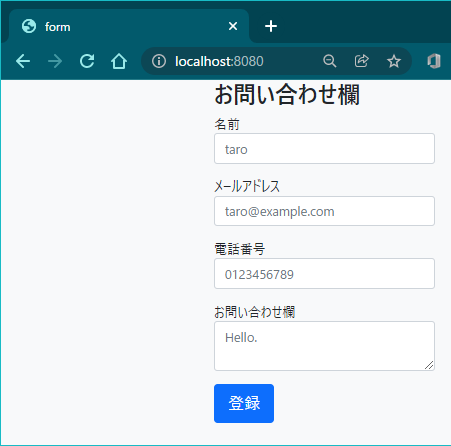Submit the form with 登録 button
Screen dimensions: 451x446
pos(244,403)
